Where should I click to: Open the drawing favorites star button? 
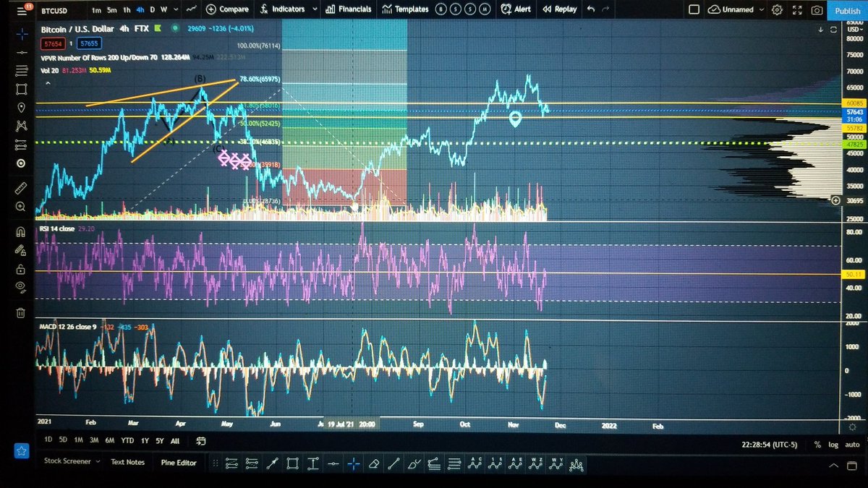click(x=21, y=452)
